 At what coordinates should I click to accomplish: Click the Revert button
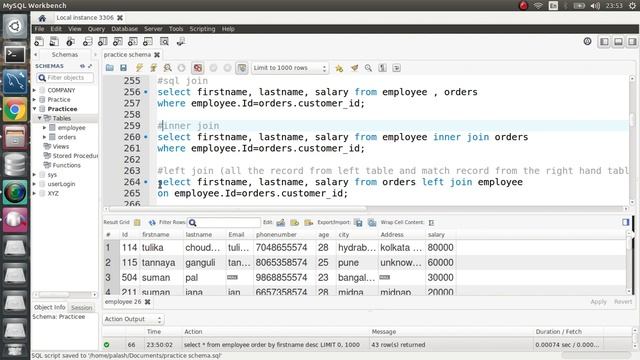[x=623, y=302]
